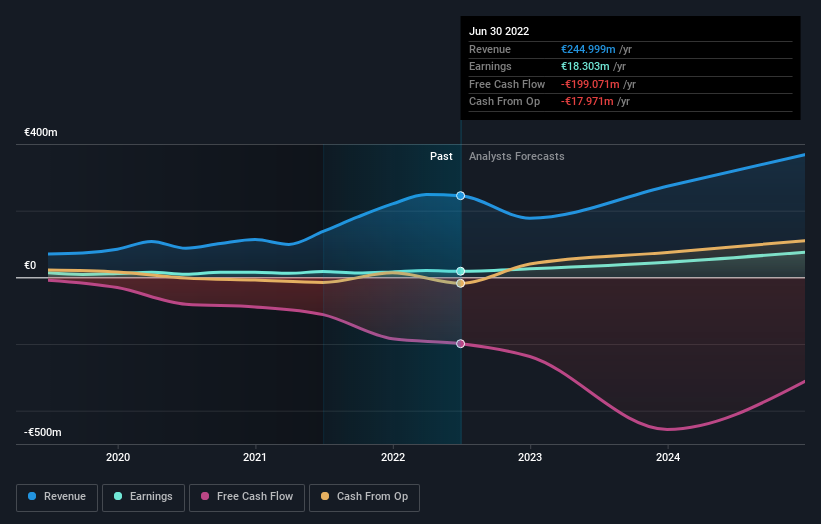Click the Revenue row label in tooltip
This screenshot has height=524, width=821.
coord(490,49)
